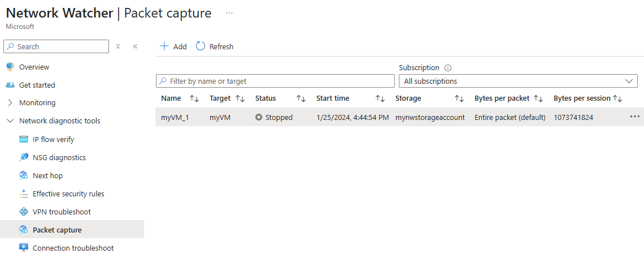Open Effective security rules
The height and width of the screenshot is (258, 644).
point(68,194)
